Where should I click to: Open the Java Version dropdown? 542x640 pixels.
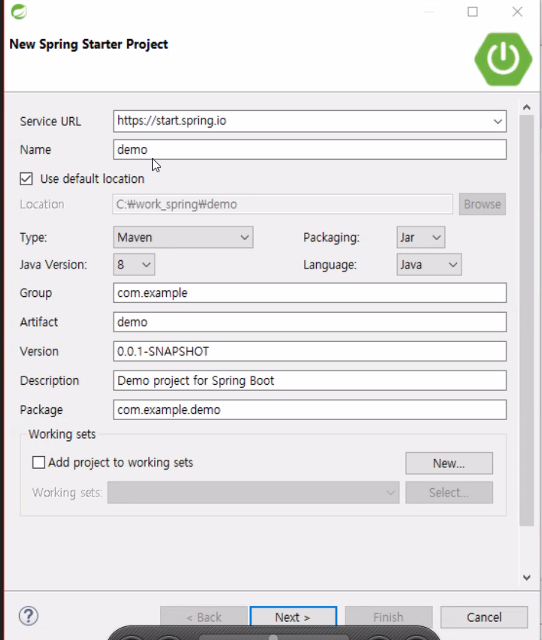(134, 264)
